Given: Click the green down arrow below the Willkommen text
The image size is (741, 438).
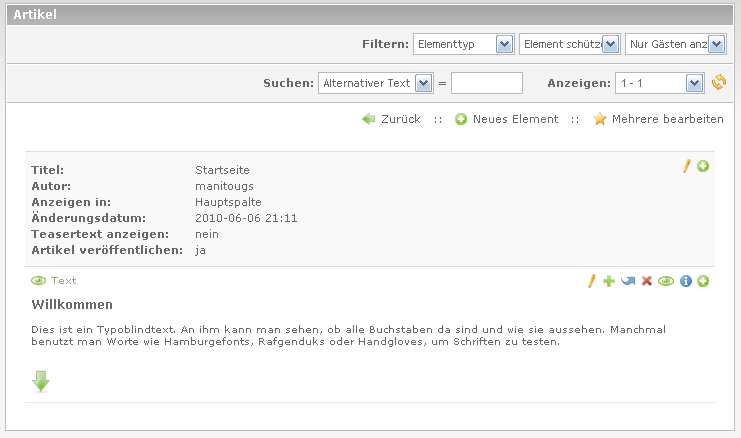Looking at the screenshot, I should click(x=41, y=381).
